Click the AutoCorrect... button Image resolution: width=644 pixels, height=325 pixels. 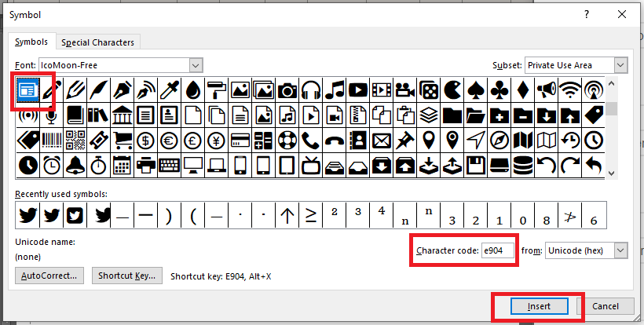49,276
